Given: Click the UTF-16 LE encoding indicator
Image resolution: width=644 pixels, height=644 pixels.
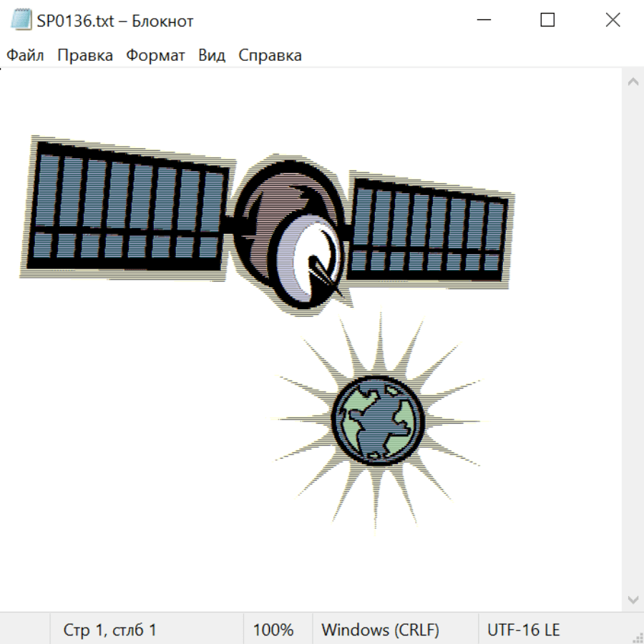Looking at the screenshot, I should tap(523, 630).
